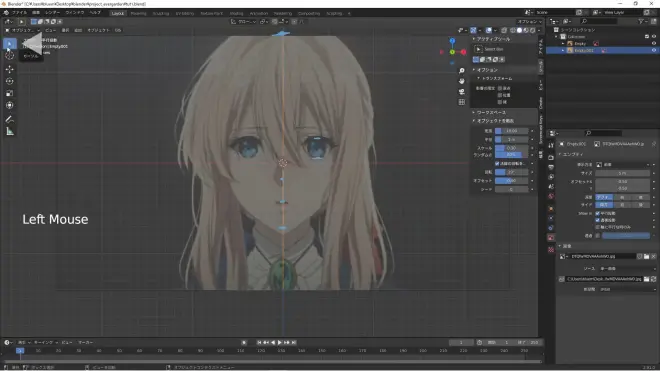Toggle Collection exclude checkbox in outliner

point(647,37)
